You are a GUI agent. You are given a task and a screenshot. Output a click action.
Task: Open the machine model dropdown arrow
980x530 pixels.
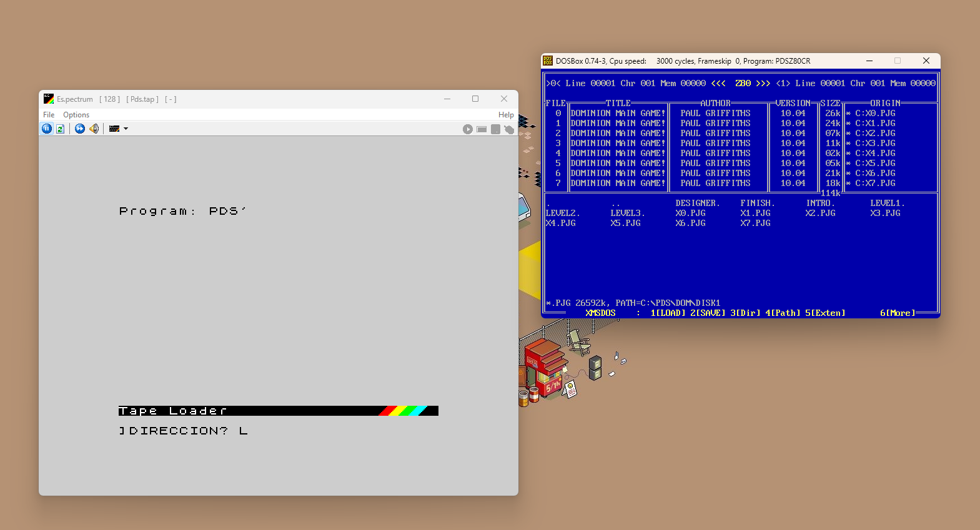(x=126, y=129)
